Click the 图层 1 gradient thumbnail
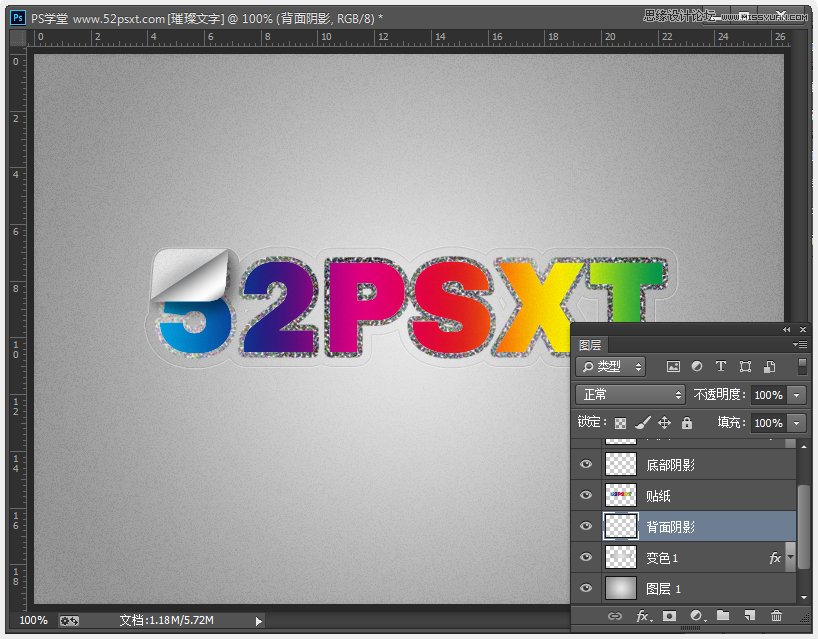Image resolution: width=818 pixels, height=639 pixels. [x=621, y=588]
